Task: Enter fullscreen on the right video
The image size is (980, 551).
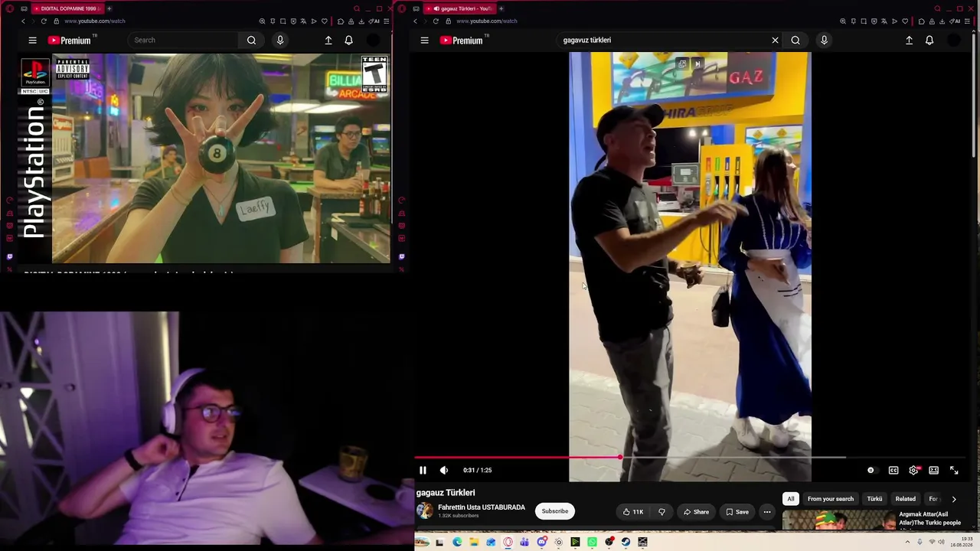Action: pyautogui.click(x=954, y=470)
